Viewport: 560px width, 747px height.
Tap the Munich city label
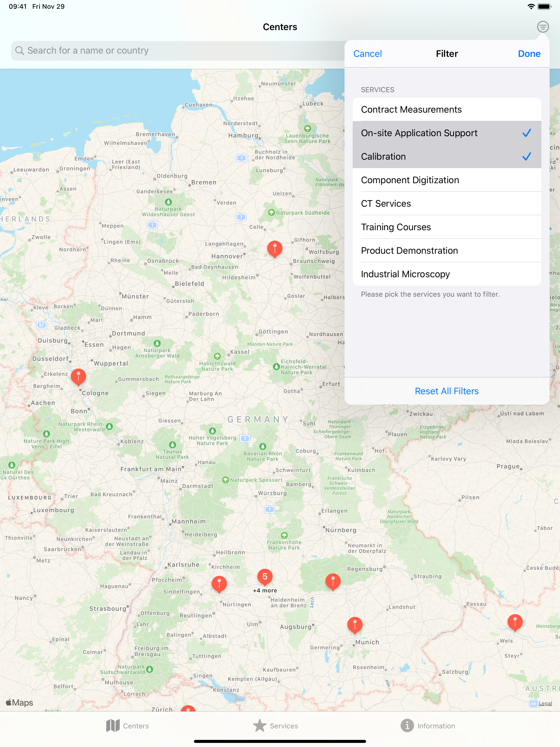tap(367, 642)
